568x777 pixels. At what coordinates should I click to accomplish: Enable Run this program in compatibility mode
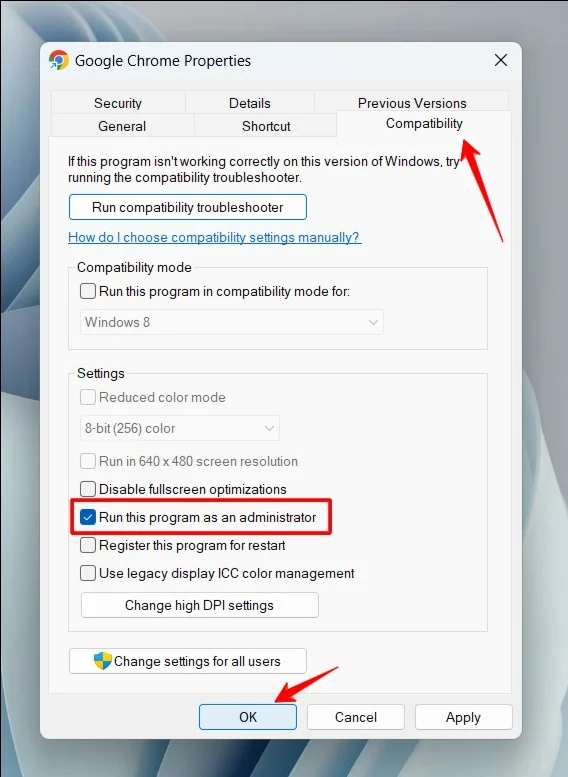tap(88, 291)
